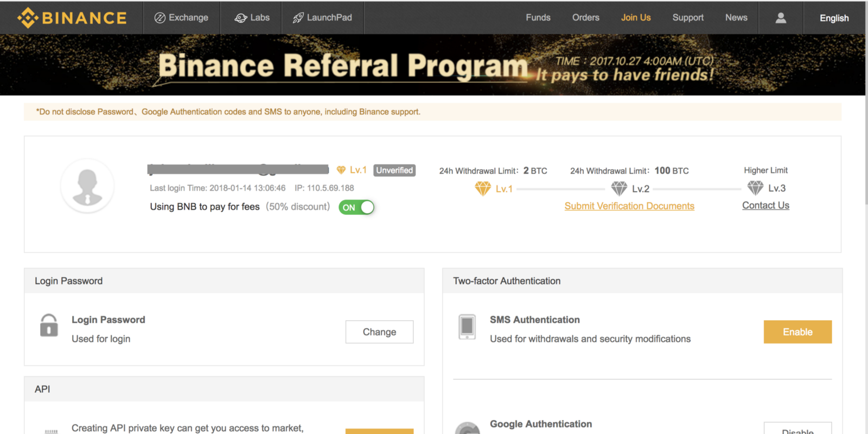Click the profile avatar picture
The image size is (868, 434).
click(87, 186)
